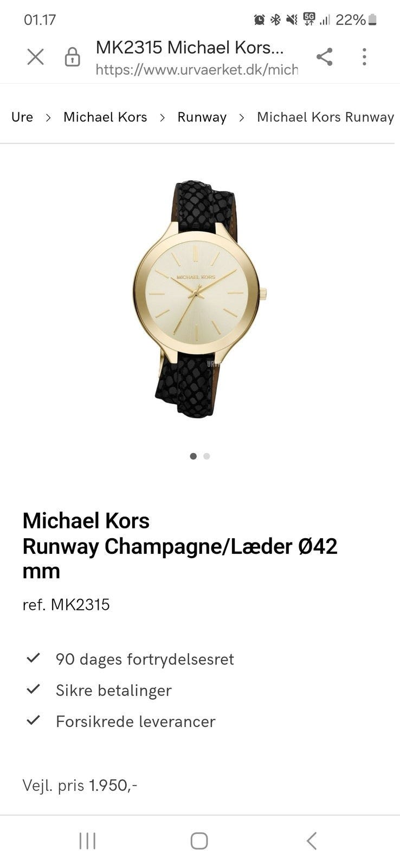Tap the Android recent apps button
This screenshot has height=868, width=400.
tap(87, 841)
